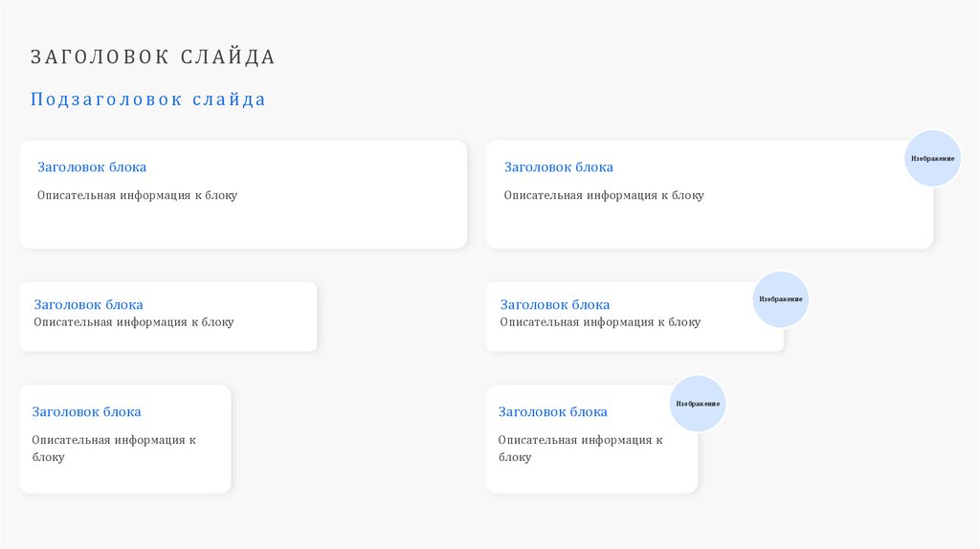Click two-line description in narrowest card without image
The height and width of the screenshot is (549, 980).
pos(113,449)
